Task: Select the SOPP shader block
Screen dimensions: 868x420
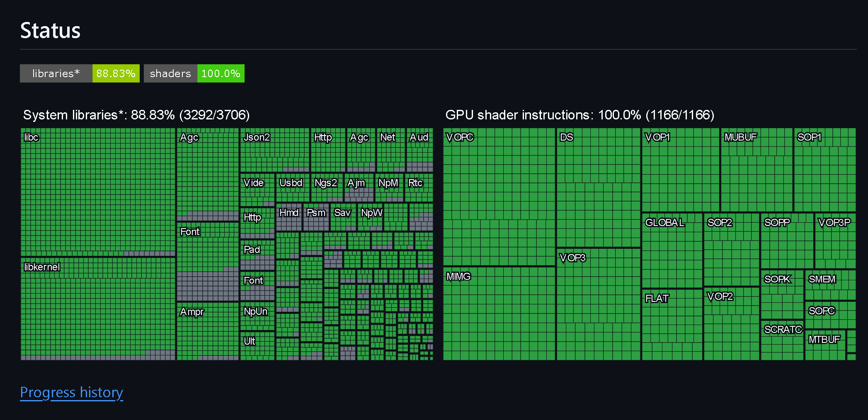Action: (x=787, y=241)
